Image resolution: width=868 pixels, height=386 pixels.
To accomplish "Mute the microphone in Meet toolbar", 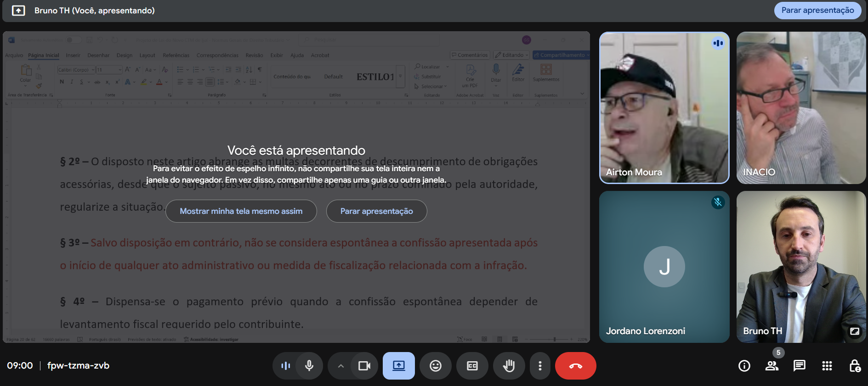I will click(309, 366).
